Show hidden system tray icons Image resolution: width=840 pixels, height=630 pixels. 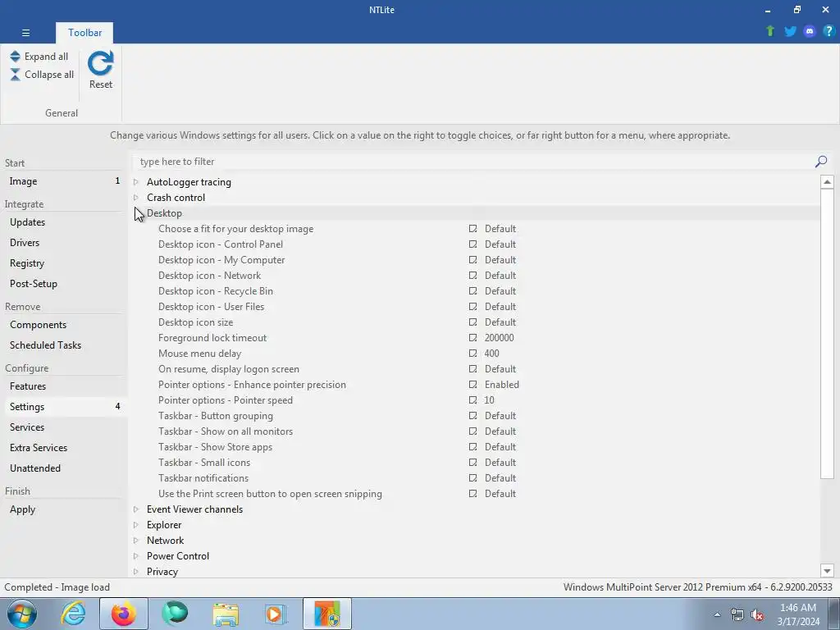point(717,614)
